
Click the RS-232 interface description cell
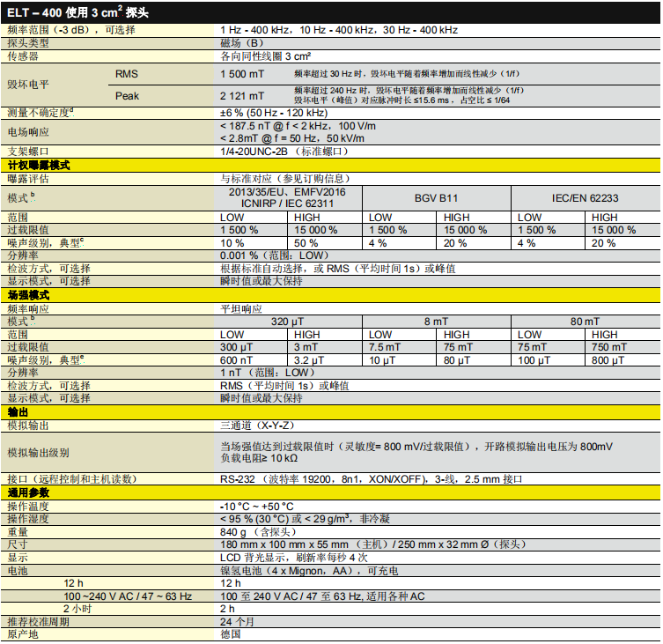tap(371, 479)
